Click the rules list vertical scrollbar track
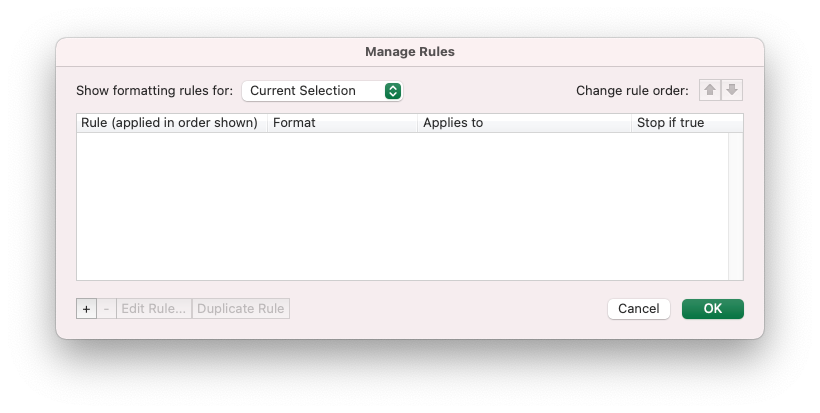 click(736, 206)
